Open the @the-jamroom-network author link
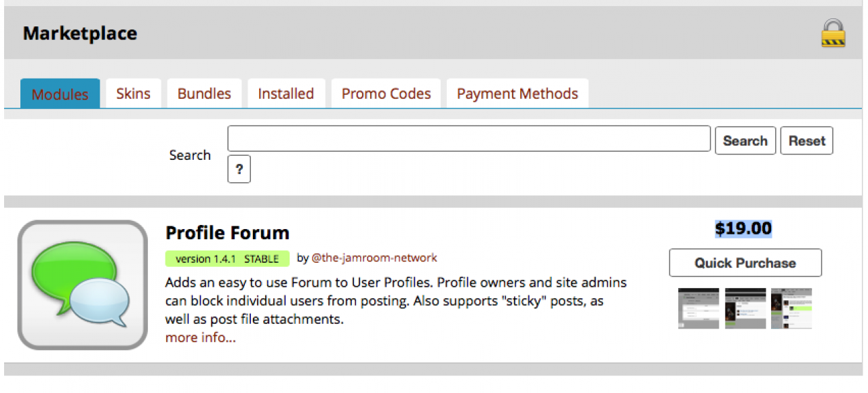 pos(374,258)
